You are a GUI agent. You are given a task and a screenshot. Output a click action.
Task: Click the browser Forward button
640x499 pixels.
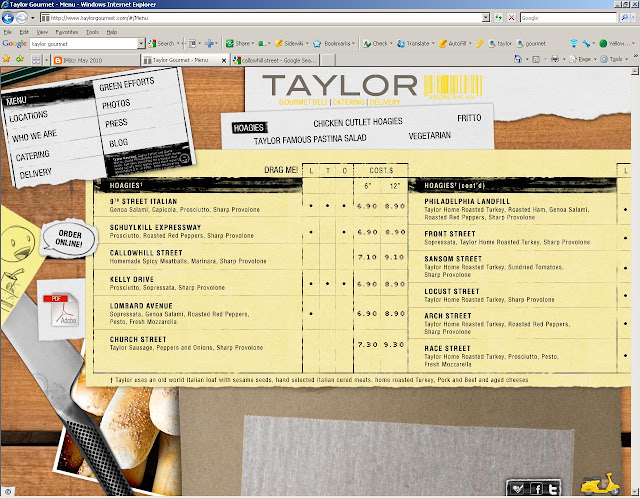click(22, 18)
